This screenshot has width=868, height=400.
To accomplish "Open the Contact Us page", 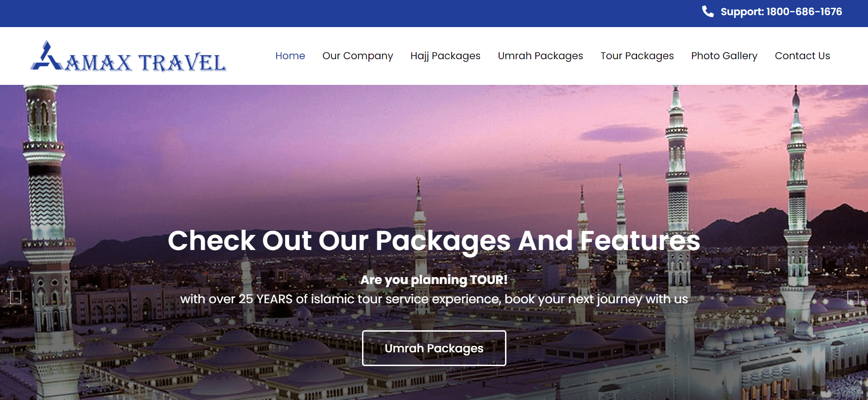I will [802, 56].
